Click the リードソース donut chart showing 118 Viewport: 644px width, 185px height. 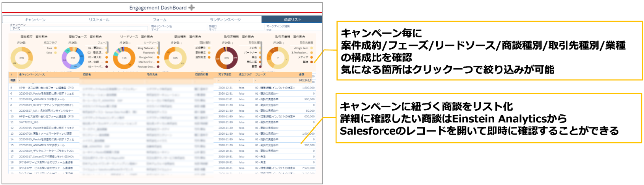tap(124, 58)
